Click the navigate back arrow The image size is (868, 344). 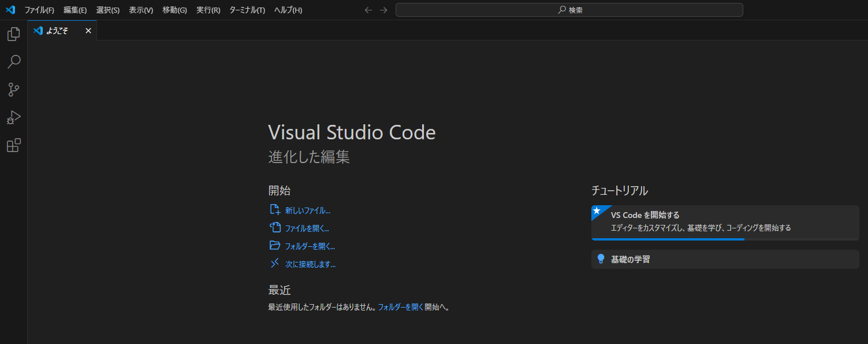pyautogui.click(x=368, y=9)
